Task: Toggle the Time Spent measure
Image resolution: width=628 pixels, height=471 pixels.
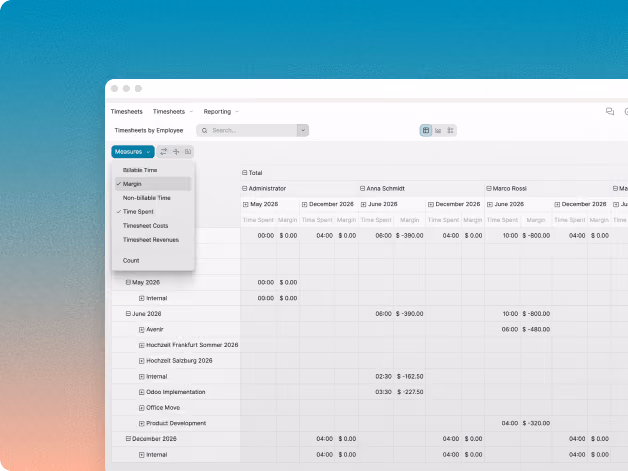Action: (153, 211)
